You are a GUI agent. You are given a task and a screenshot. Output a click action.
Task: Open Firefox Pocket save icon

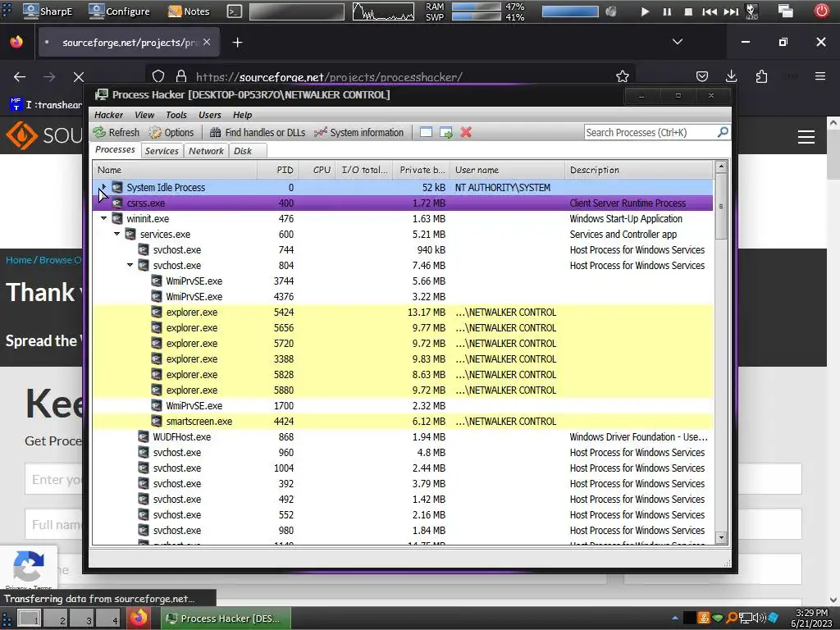702,76
